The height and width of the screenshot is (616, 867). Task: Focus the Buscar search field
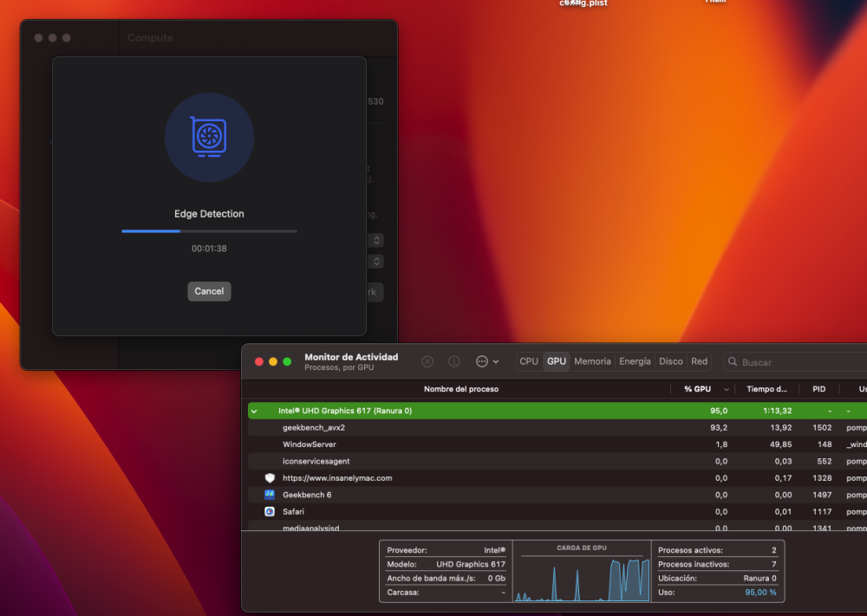point(795,362)
